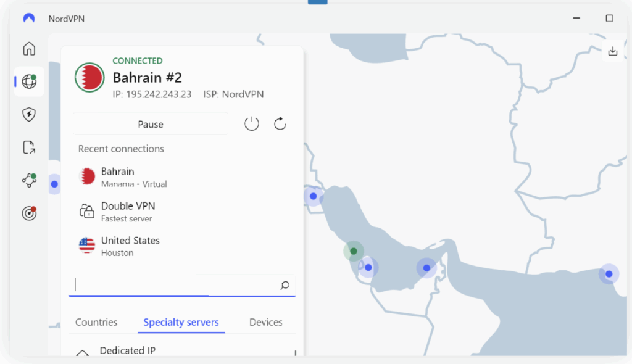Open options for Dedicated IP row
The image size is (632, 364).
click(296, 353)
